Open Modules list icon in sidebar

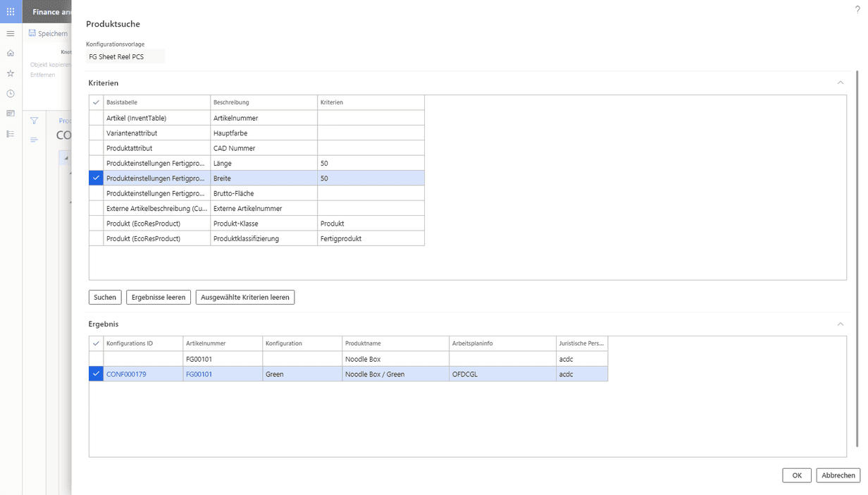11,134
